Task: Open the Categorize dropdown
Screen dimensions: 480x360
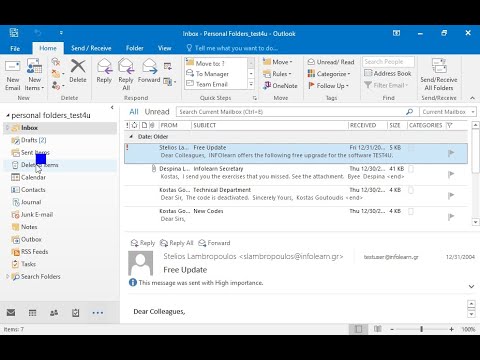Action: 329,74
